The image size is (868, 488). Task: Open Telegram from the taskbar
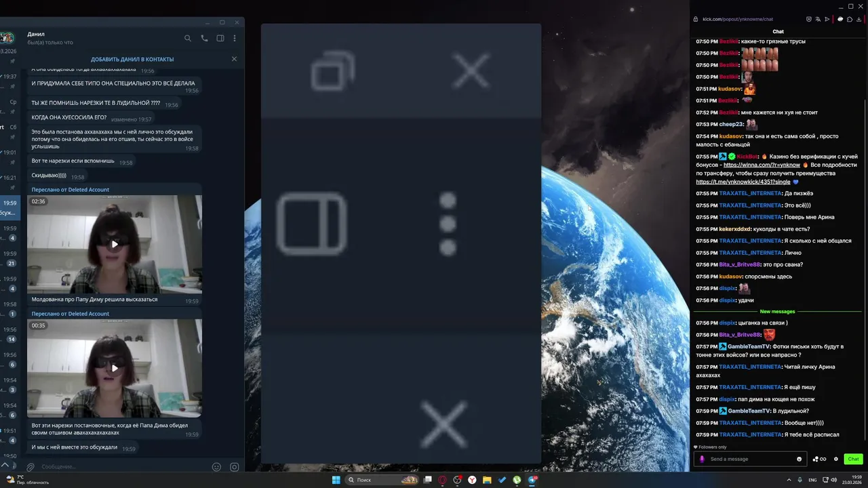(x=532, y=480)
